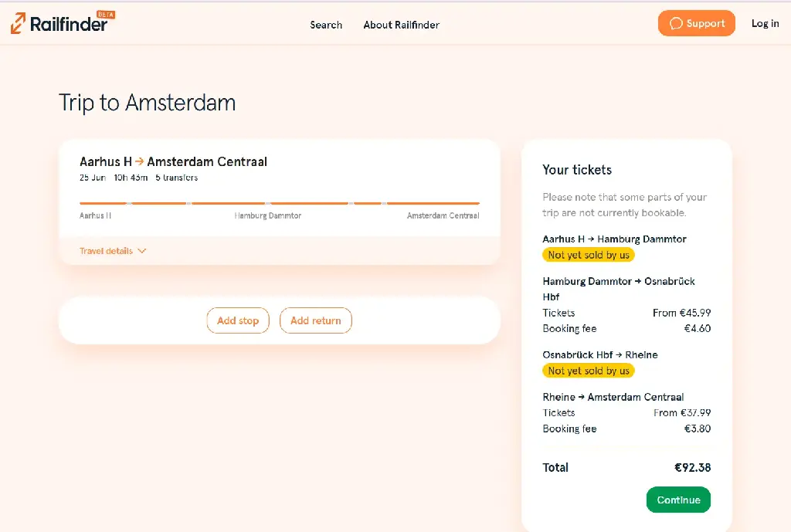
Task: Click the Amsterdam Centraal label on the timeline
Action: click(x=443, y=215)
